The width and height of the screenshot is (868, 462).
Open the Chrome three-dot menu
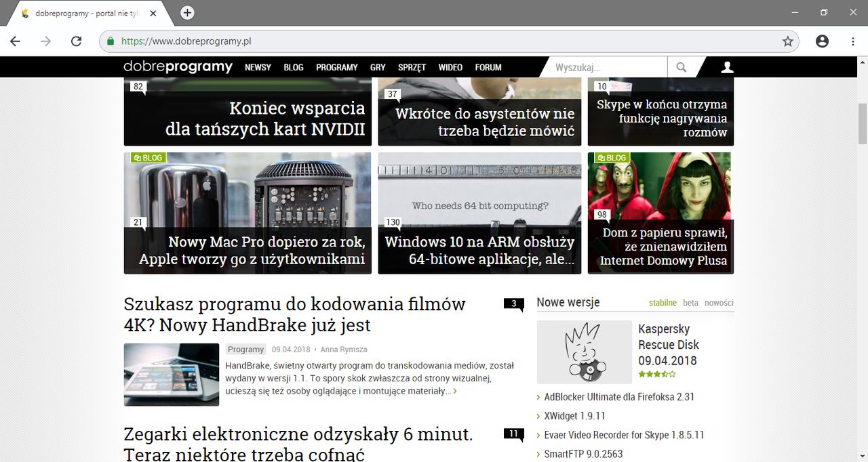click(853, 41)
